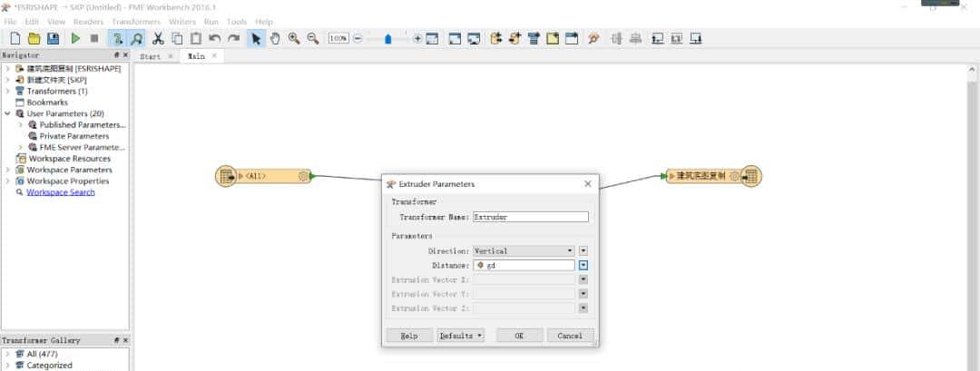The height and width of the screenshot is (371, 980).
Task: Select Private Parameters in the Navigator
Action: (x=74, y=136)
